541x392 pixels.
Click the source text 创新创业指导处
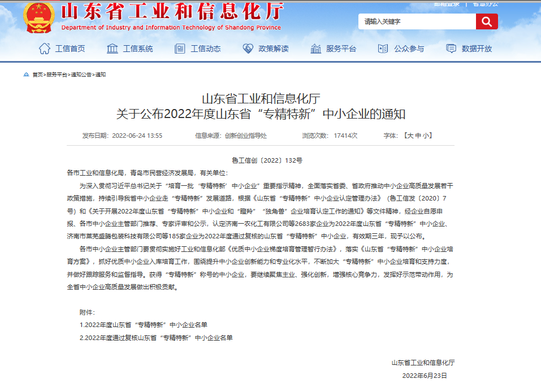click(x=246, y=136)
